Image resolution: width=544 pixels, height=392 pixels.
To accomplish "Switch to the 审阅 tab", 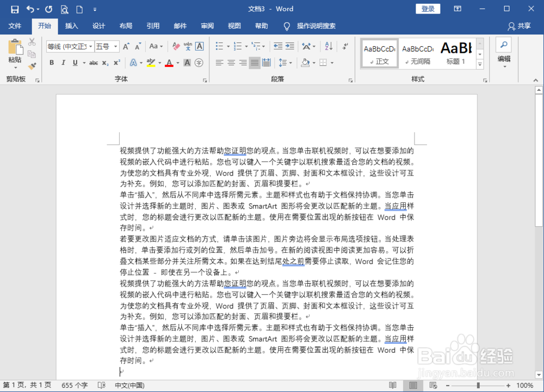I will (207, 26).
